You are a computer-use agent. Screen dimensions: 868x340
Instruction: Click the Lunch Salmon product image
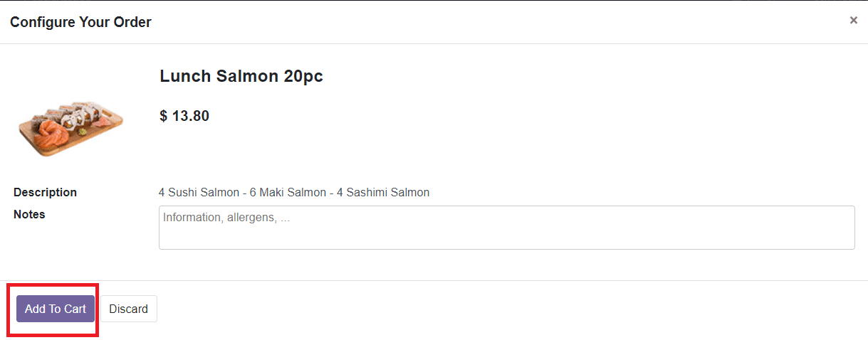[x=70, y=126]
